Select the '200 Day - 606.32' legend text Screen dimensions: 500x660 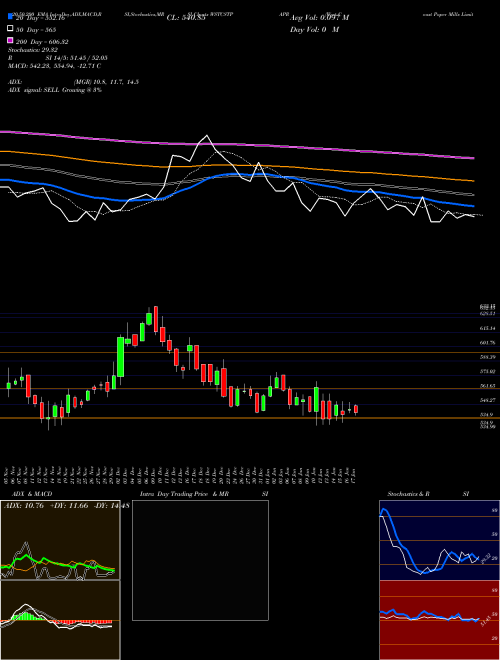pyautogui.click(x=42, y=42)
